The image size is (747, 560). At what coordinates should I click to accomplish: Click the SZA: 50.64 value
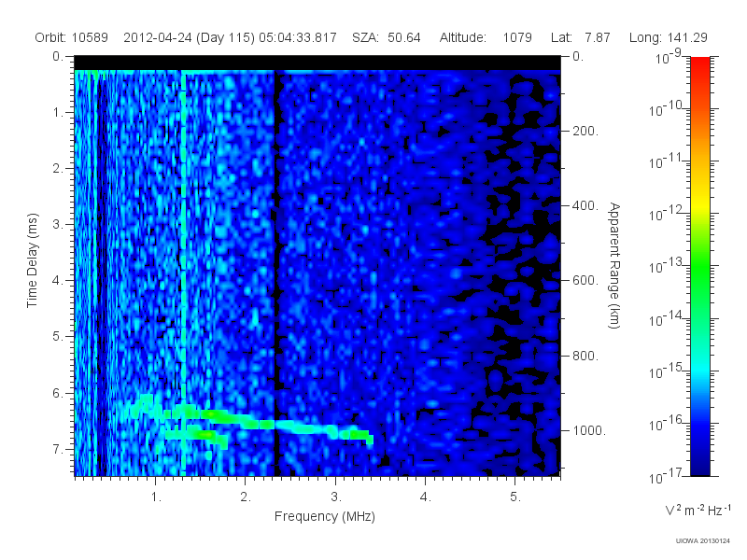[x=387, y=37]
